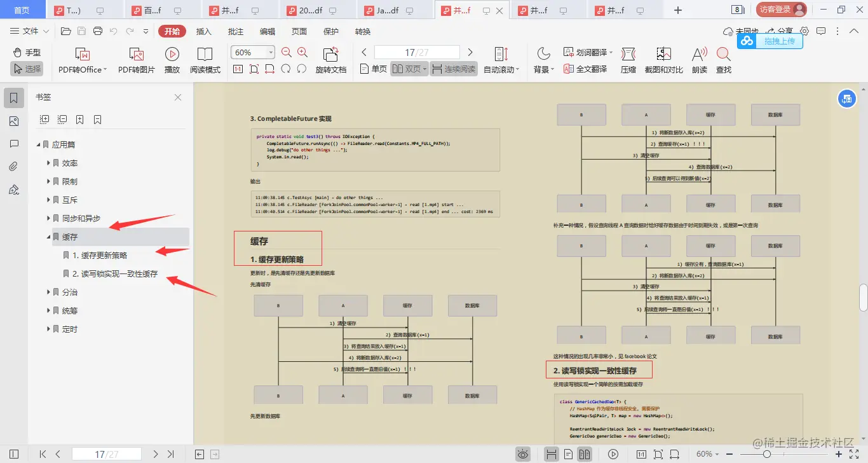Open attachments paperclip panel in sidebar

point(14,167)
